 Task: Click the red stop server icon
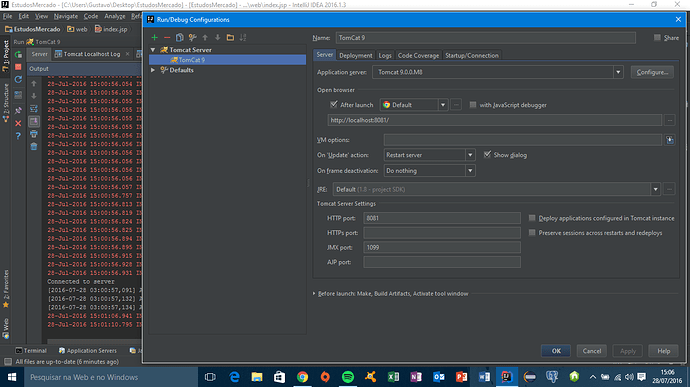(x=18, y=67)
